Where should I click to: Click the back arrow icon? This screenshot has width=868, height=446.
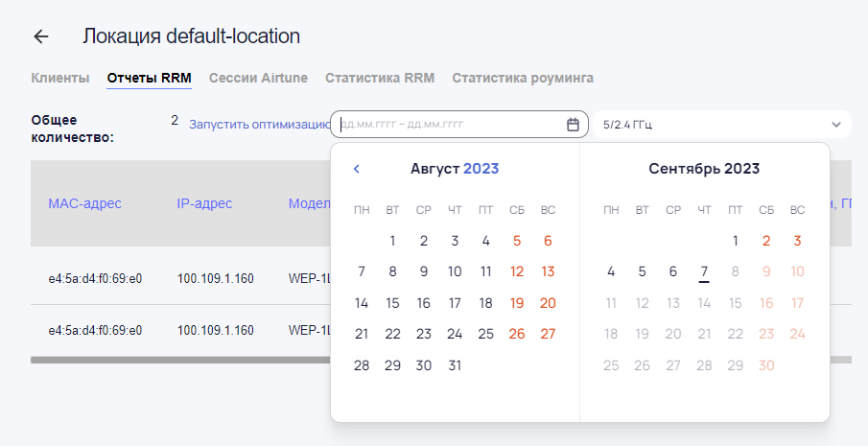(40, 36)
